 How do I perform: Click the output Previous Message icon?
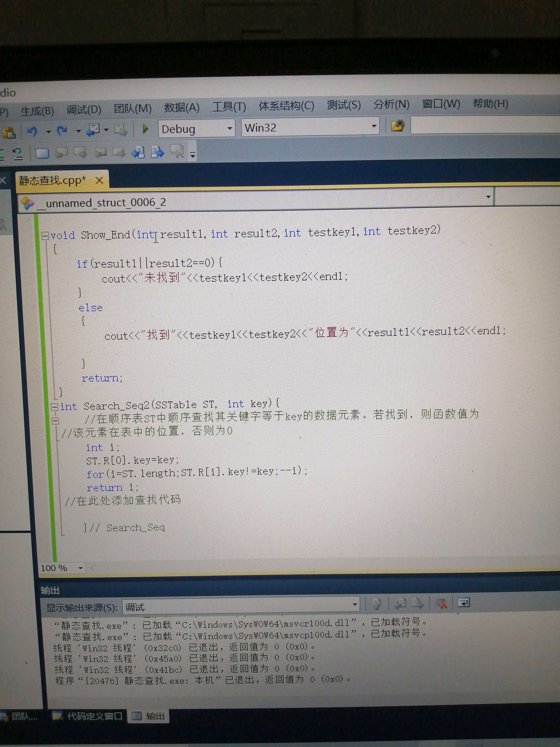[x=400, y=604]
